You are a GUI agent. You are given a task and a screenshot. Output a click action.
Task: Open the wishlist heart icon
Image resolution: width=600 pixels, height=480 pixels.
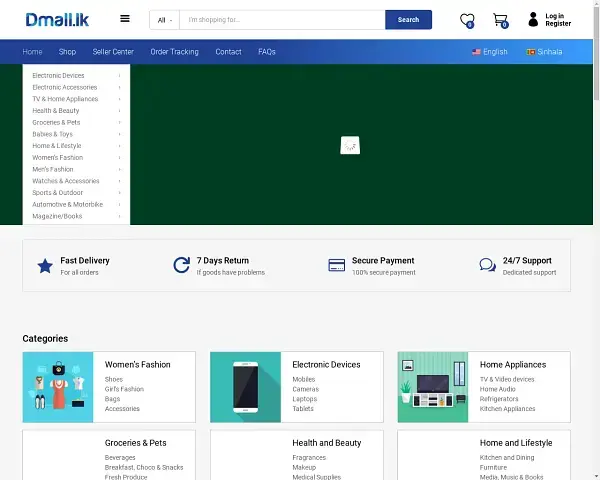coord(466,19)
